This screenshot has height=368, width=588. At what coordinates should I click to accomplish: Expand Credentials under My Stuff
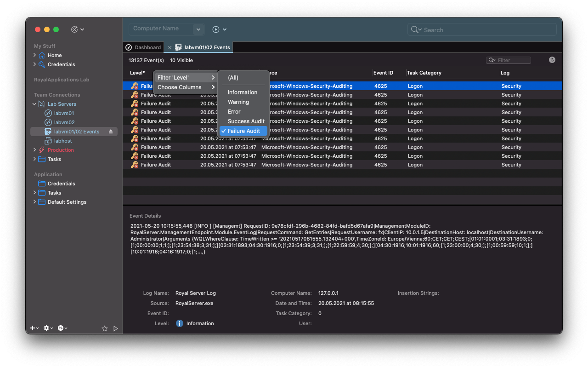[35, 64]
